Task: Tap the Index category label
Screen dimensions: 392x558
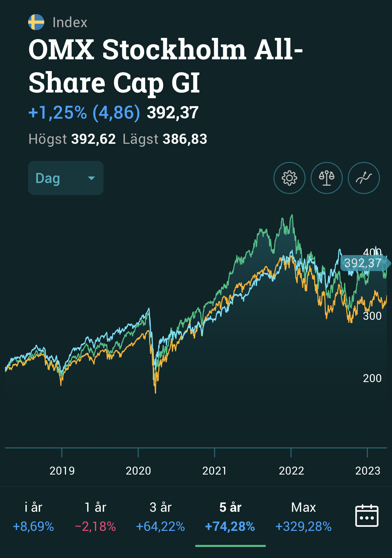Action: 70,22
